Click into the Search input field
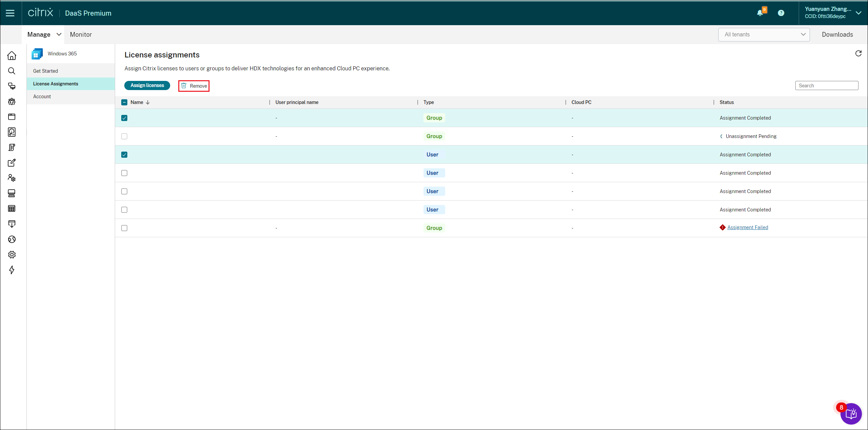 pos(827,86)
